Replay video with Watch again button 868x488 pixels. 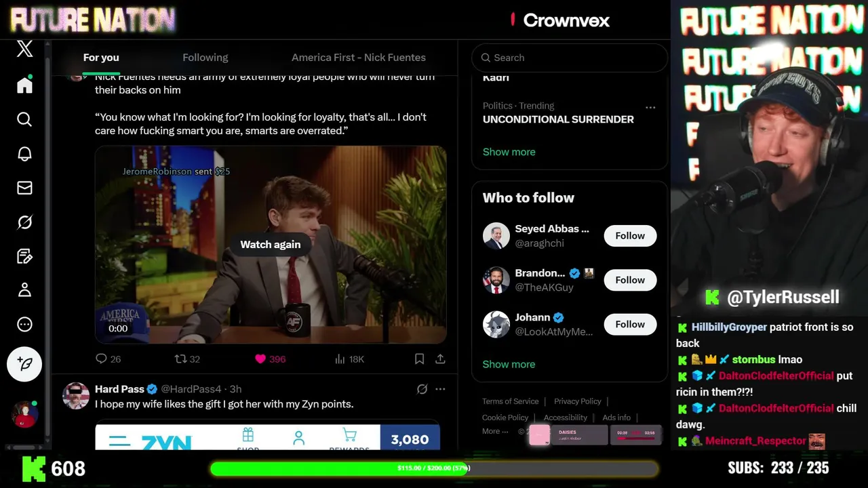[x=270, y=245]
